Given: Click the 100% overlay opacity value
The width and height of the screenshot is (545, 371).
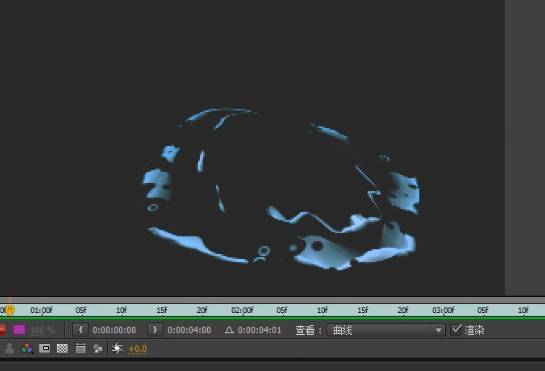Looking at the screenshot, I should point(42,330).
